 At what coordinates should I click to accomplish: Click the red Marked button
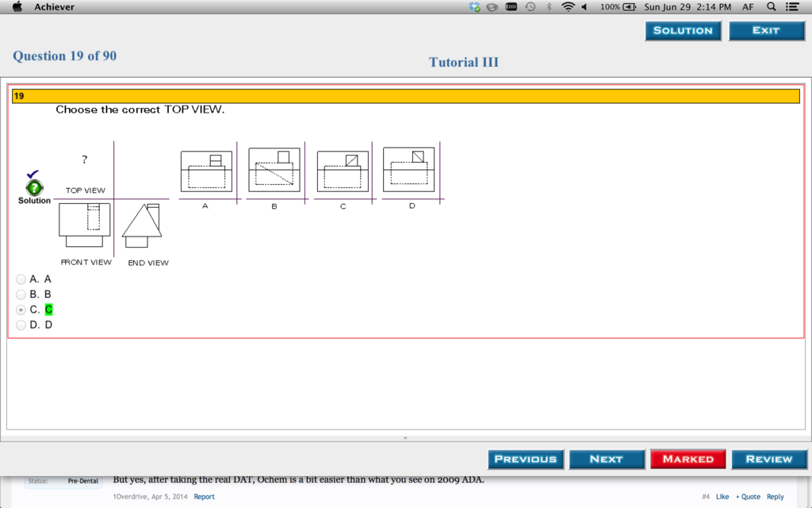point(688,459)
